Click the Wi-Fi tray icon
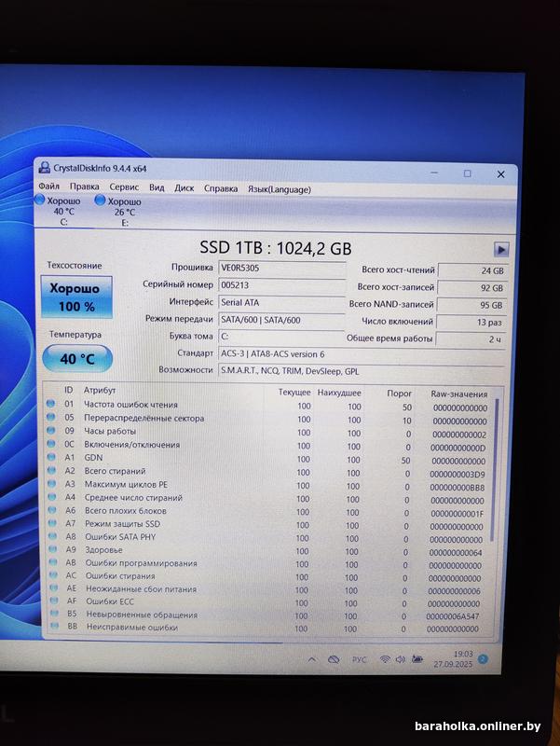Viewport: 560px width, 746px height. coord(385,659)
